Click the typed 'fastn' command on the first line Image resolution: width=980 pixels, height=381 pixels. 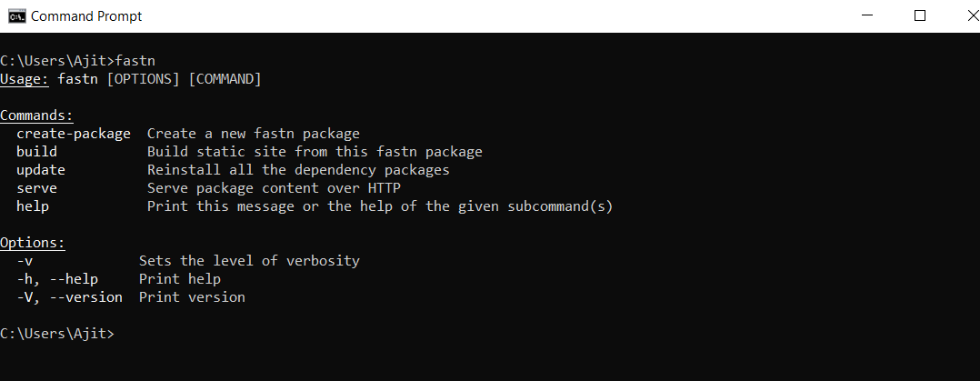(135, 61)
